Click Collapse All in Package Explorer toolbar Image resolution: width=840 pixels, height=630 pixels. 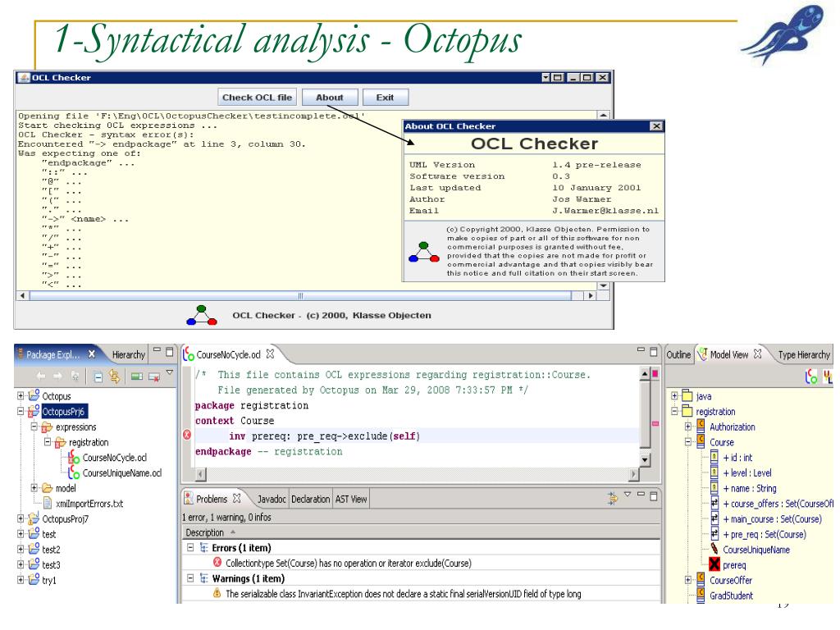coord(98,377)
